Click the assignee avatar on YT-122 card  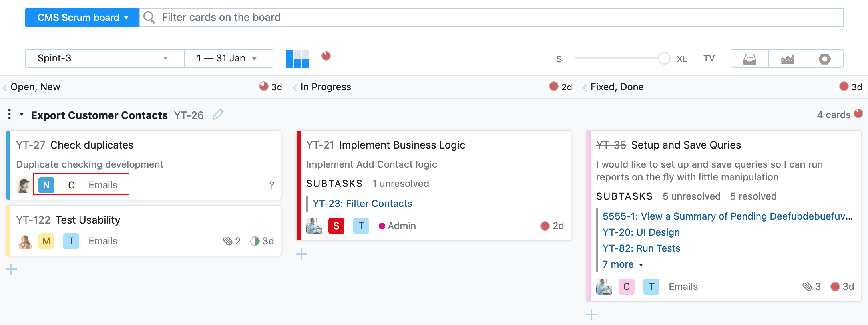coord(24,241)
